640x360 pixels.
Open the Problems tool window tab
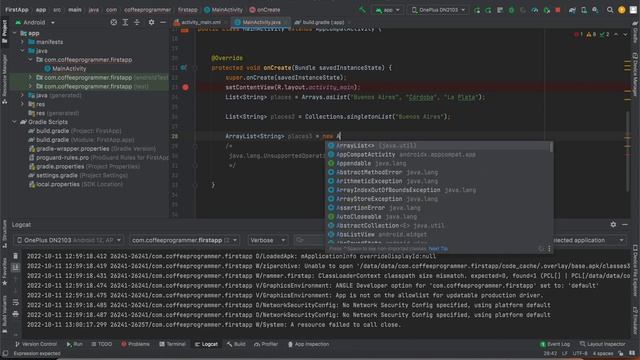136,344
